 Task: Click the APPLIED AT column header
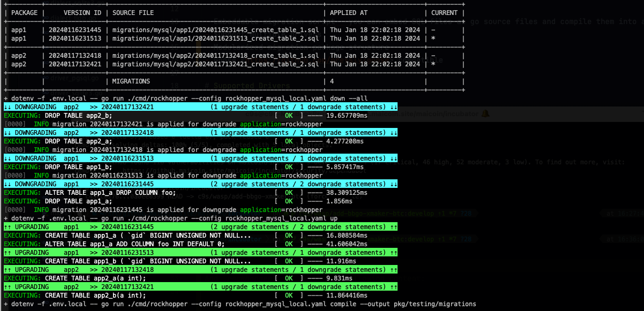point(349,12)
